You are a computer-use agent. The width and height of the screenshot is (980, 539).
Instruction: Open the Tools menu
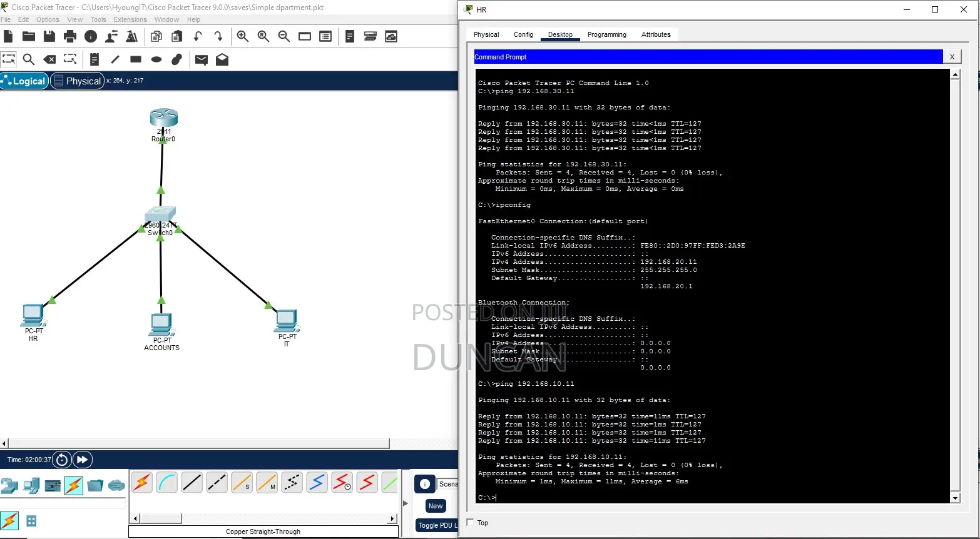pyautogui.click(x=98, y=19)
